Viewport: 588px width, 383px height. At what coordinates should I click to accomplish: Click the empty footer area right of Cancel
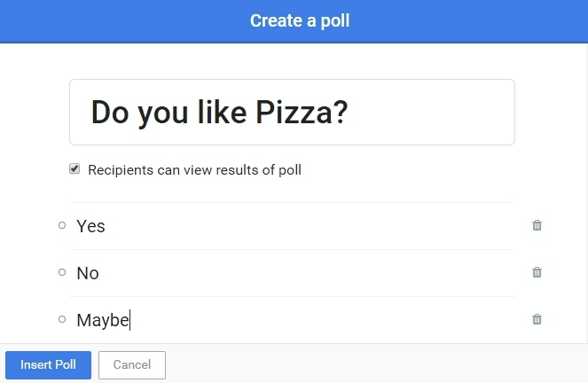(x=372, y=364)
